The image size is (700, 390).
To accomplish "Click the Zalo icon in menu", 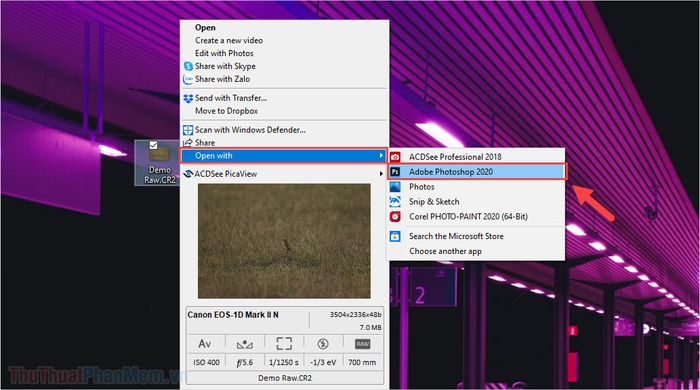I will [x=188, y=79].
